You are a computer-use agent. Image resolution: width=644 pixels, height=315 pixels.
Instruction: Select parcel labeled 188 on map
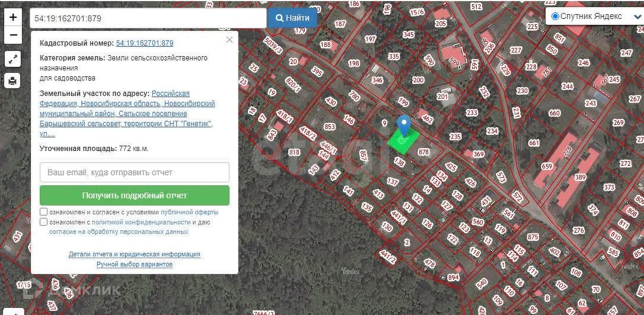click(326, 44)
